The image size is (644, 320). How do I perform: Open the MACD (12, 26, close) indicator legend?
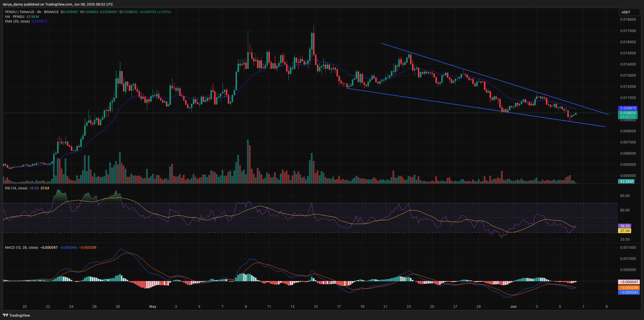tap(21, 247)
